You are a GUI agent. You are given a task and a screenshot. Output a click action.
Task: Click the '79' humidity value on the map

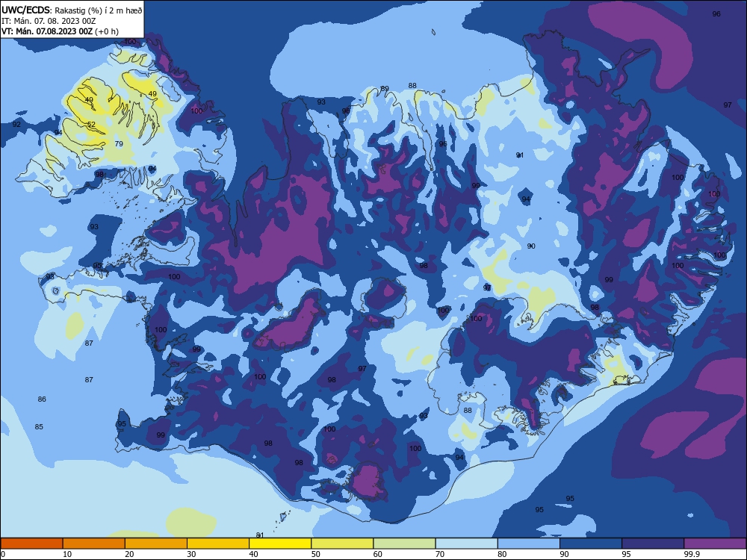(119, 144)
